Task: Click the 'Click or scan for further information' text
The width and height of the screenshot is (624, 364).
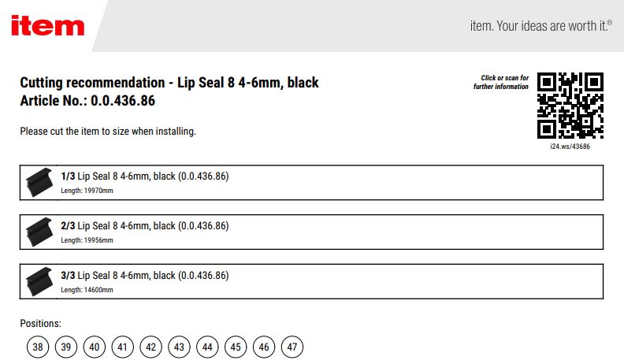Action: (x=501, y=82)
